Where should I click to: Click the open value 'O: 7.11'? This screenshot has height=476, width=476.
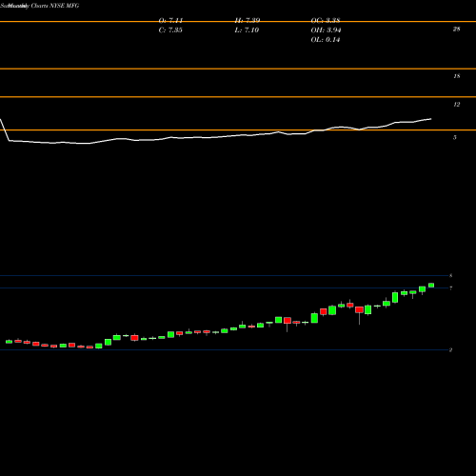(170, 21)
